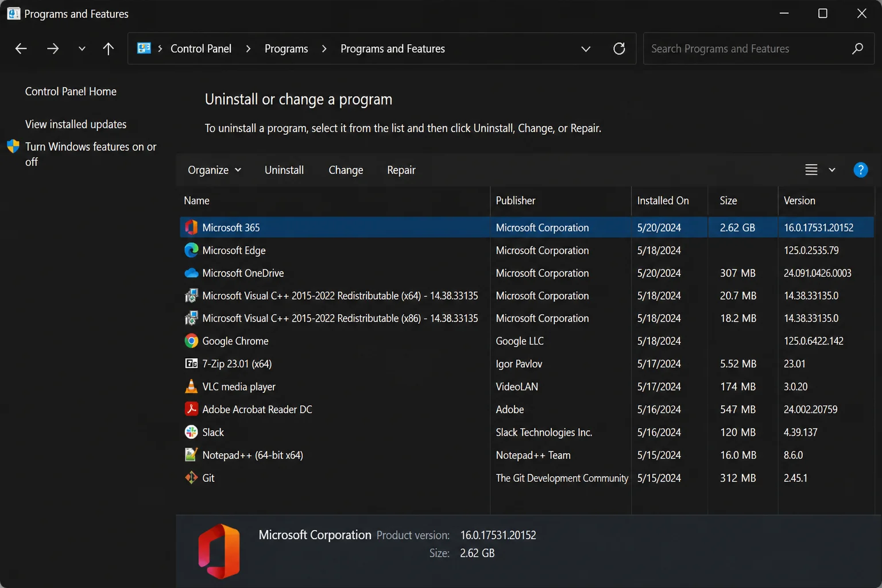Open help with the blue question mark
This screenshot has height=588, width=882.
point(861,170)
